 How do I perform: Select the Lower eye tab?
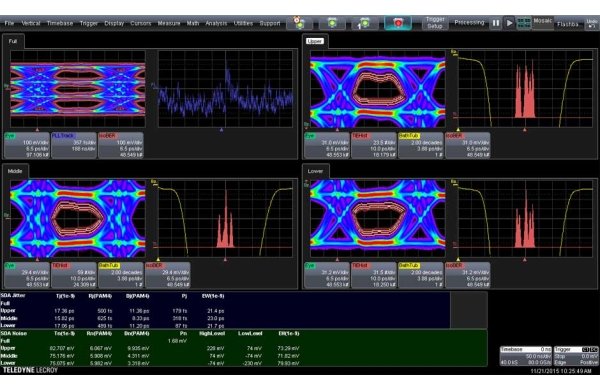point(315,171)
